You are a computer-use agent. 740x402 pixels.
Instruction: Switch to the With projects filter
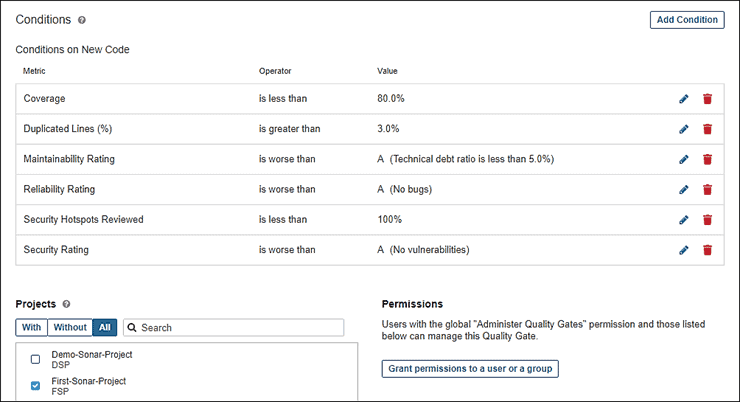click(x=31, y=327)
